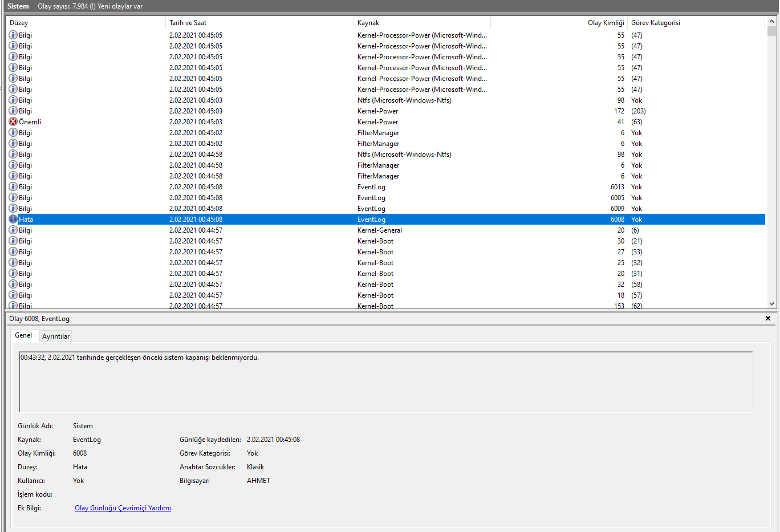Click info icon of EventLog 6005 row

coord(13,198)
